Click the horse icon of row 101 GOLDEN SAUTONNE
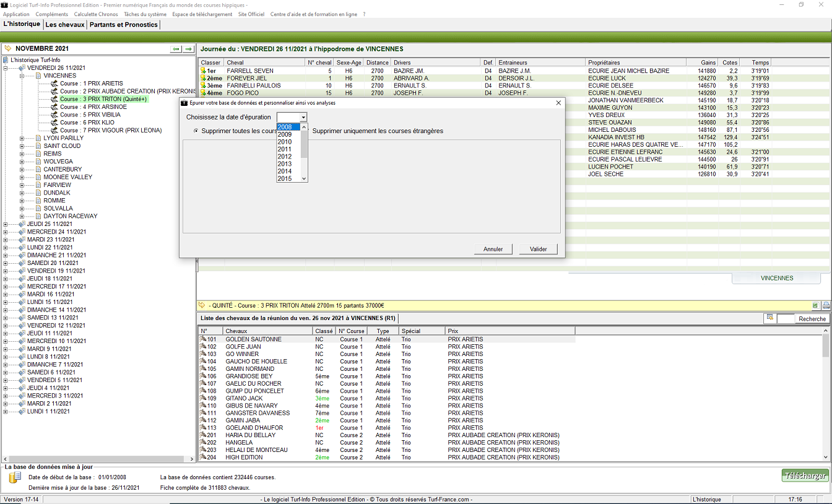 click(x=202, y=339)
